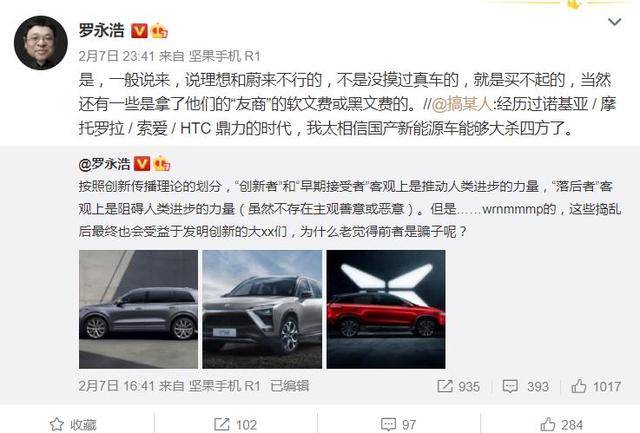Click the crown member badge beside top username
640x433 pixels.
point(159,31)
